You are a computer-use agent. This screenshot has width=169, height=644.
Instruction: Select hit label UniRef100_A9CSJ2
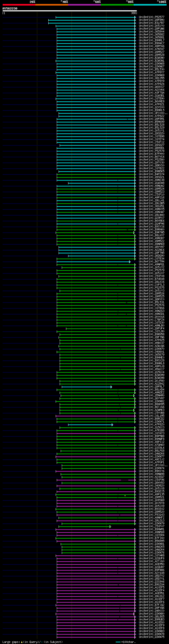click(x=152, y=460)
